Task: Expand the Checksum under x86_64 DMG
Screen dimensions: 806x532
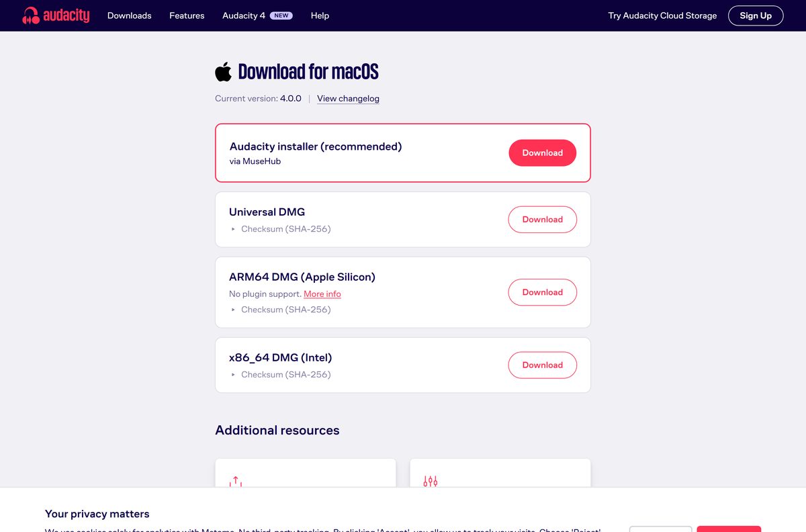Action: click(281, 374)
